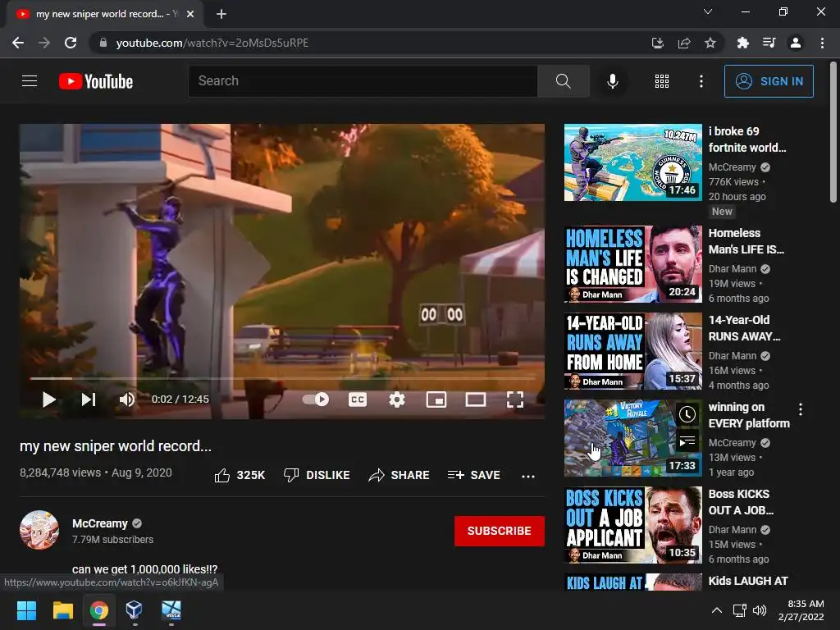Dislike the video
Image resolution: width=840 pixels, height=630 pixels.
coord(317,475)
